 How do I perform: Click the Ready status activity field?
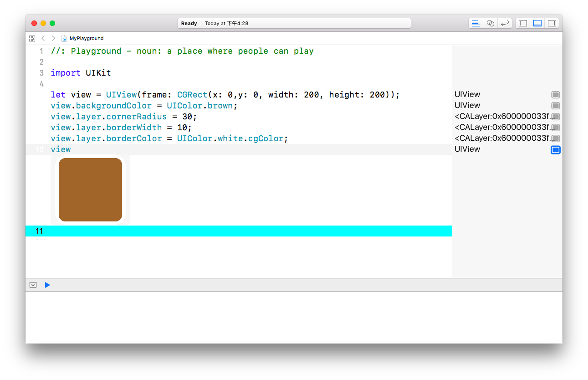tap(294, 23)
